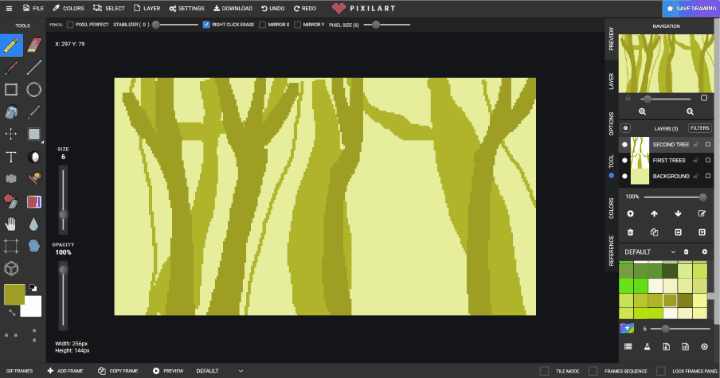Click Copy Frame button
Image resolution: width=720 pixels, height=378 pixels.
pyautogui.click(x=118, y=371)
